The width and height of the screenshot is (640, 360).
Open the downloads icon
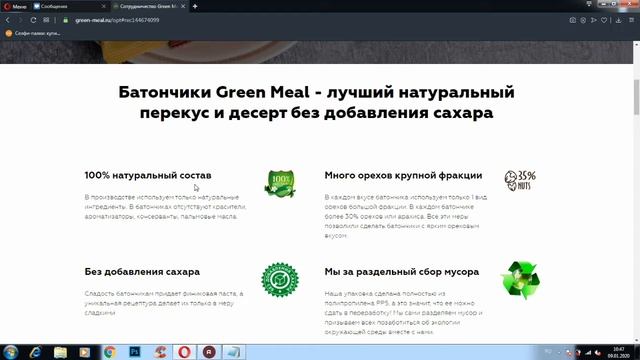[x=619, y=20]
